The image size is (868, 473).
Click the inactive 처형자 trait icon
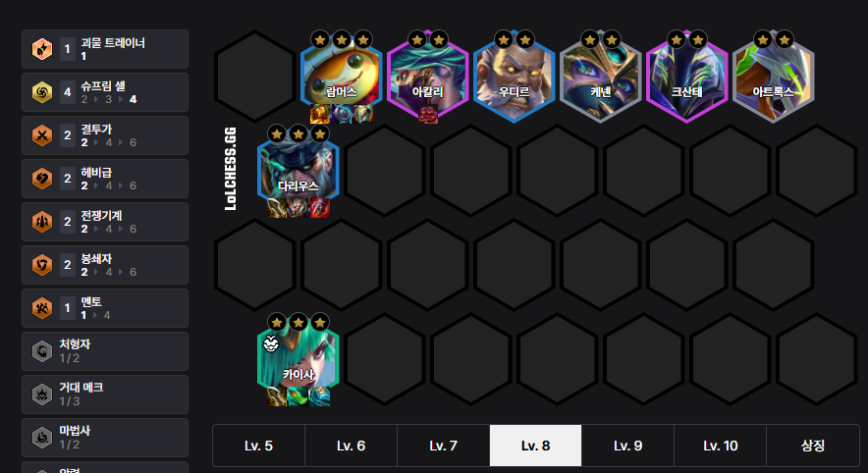(42, 351)
